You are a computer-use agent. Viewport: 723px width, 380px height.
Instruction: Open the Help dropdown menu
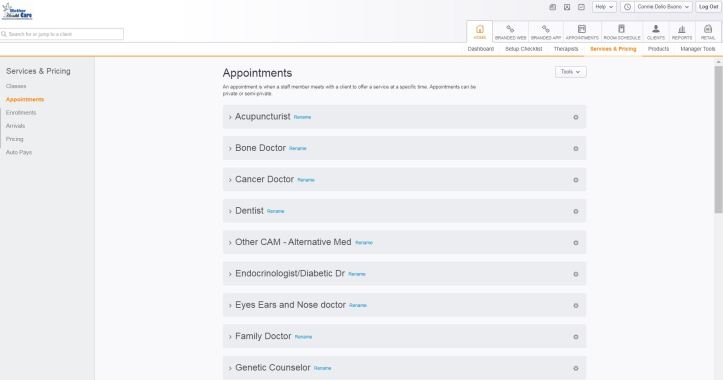pyautogui.click(x=604, y=7)
